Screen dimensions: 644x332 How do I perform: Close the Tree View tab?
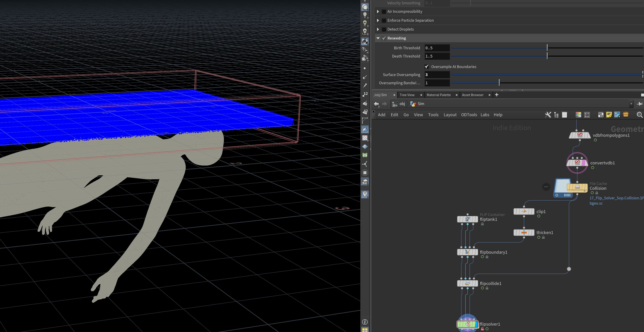(x=421, y=95)
